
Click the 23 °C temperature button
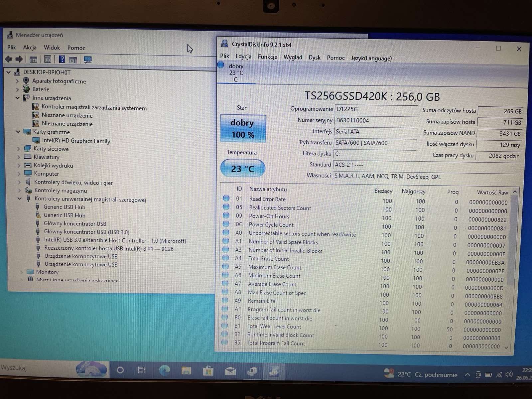click(243, 169)
